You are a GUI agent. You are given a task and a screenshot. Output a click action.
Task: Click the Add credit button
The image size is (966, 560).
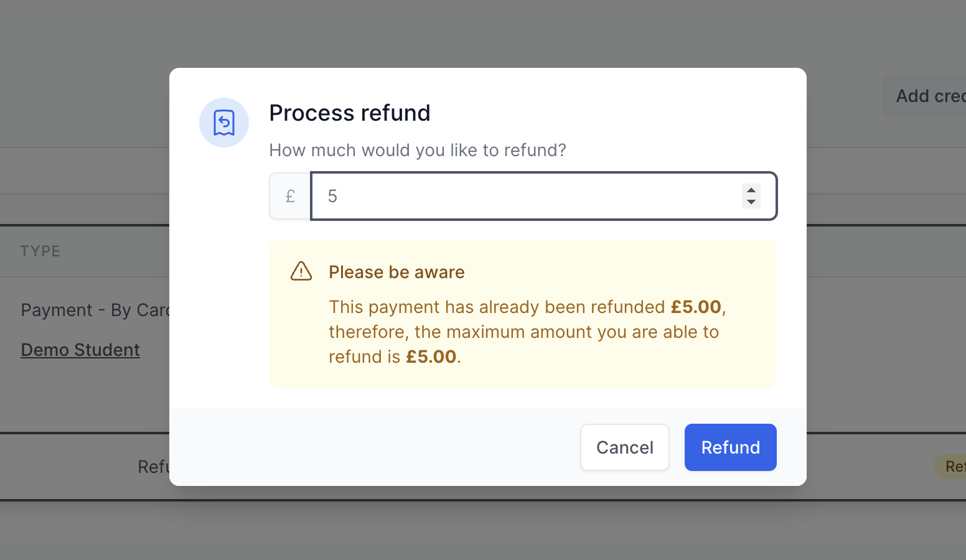(927, 96)
